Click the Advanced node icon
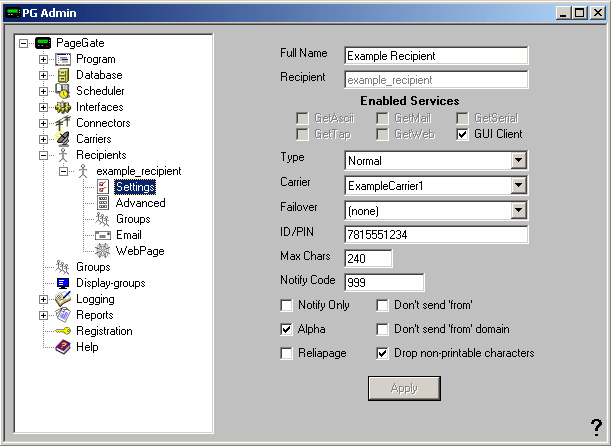Image resolution: width=611 pixels, height=446 pixels. coord(103,203)
